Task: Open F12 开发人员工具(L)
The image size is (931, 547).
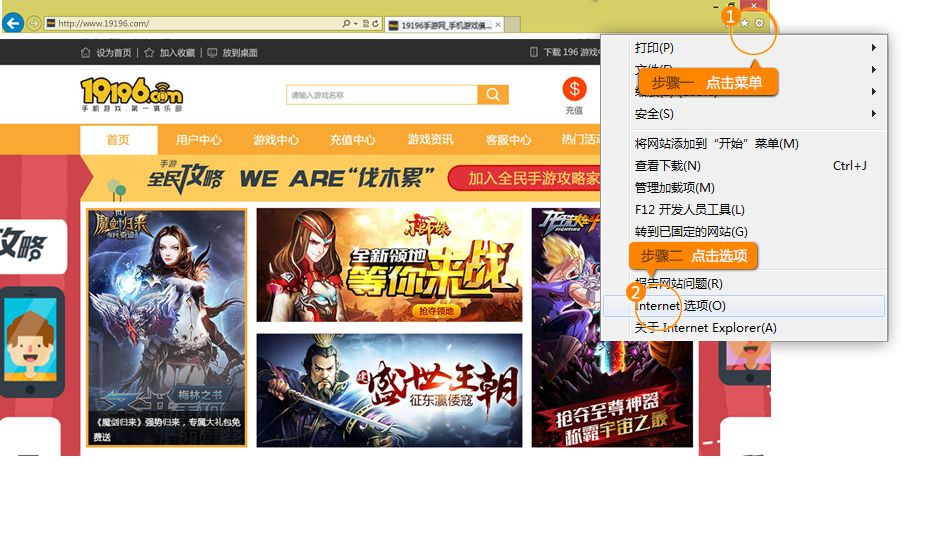Action: coord(689,210)
